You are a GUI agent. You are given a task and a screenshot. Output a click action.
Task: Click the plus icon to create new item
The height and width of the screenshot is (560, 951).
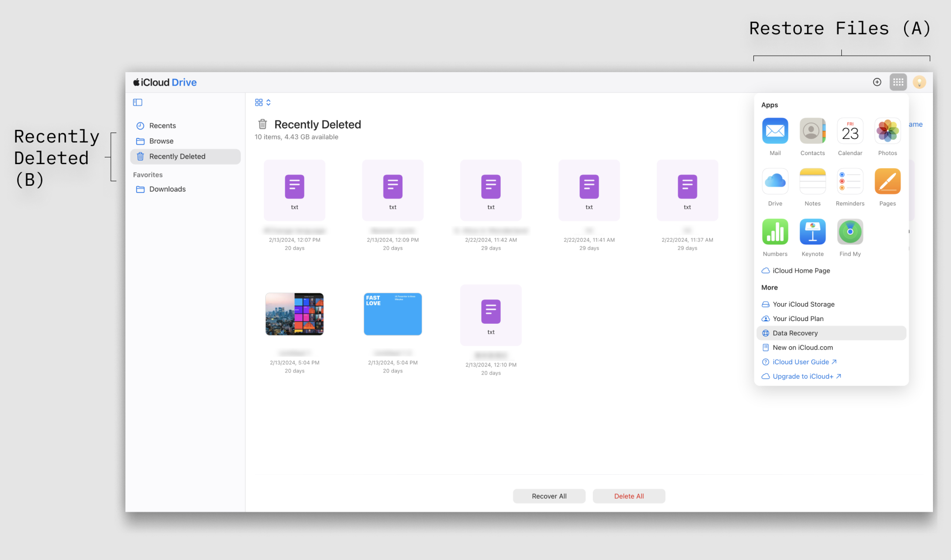pos(877,82)
